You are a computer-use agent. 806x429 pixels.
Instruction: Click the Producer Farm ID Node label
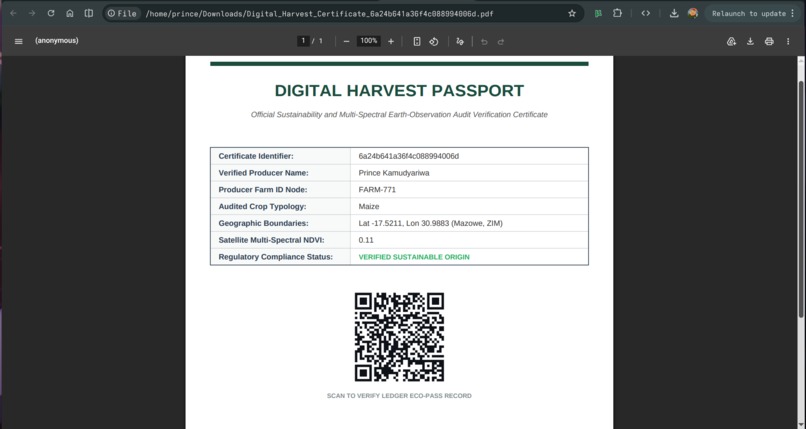click(x=263, y=190)
